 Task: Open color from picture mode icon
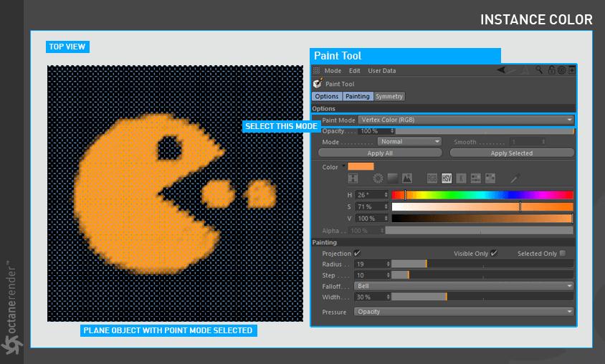click(407, 178)
